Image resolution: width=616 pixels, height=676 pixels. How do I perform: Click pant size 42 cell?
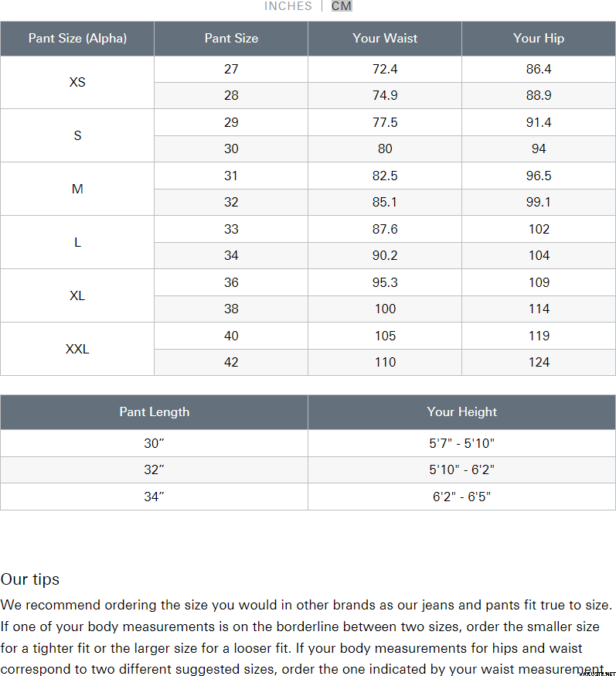pos(231,362)
